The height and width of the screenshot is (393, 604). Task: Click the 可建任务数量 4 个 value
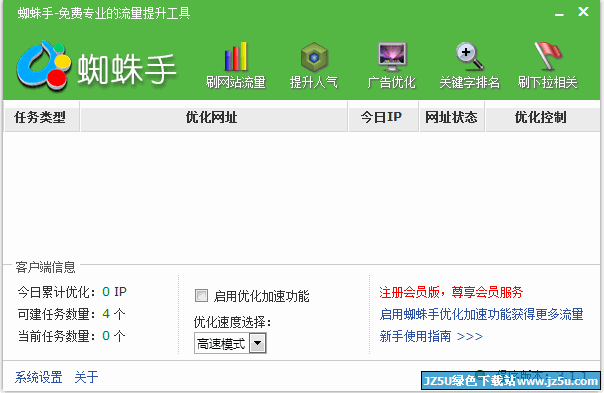(114, 314)
